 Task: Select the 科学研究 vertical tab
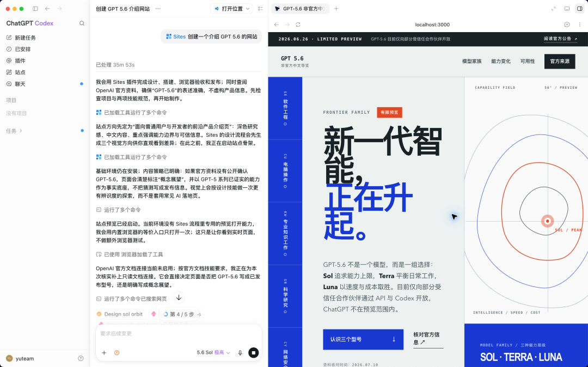point(285,296)
